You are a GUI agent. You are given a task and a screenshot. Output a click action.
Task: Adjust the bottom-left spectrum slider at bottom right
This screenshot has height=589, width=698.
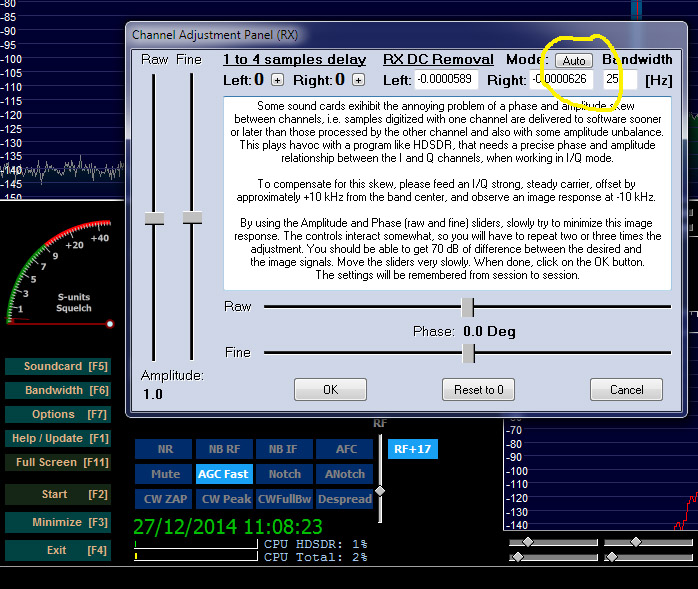518,557
